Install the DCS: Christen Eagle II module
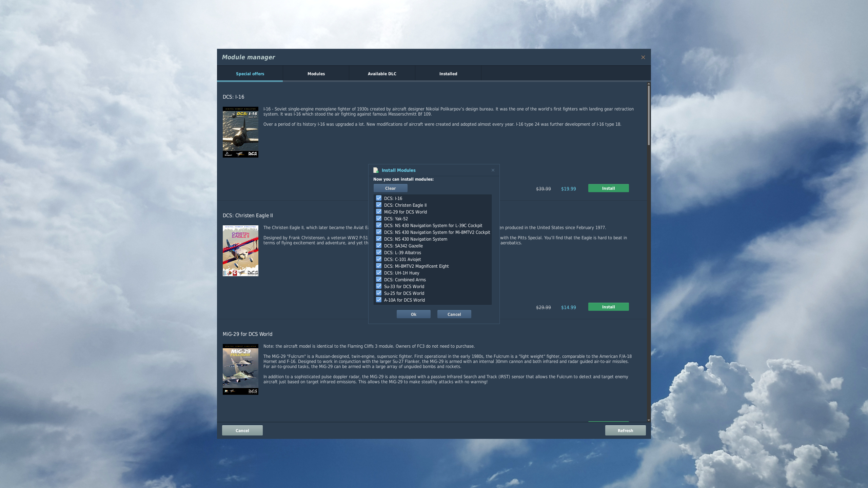 pyautogui.click(x=608, y=307)
